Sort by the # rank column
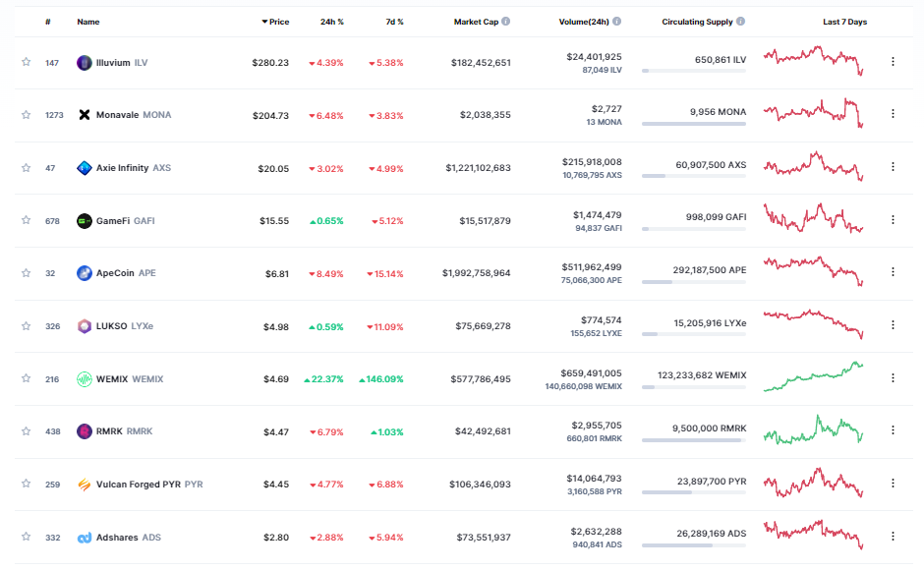The width and height of the screenshot is (924, 571). [48, 22]
